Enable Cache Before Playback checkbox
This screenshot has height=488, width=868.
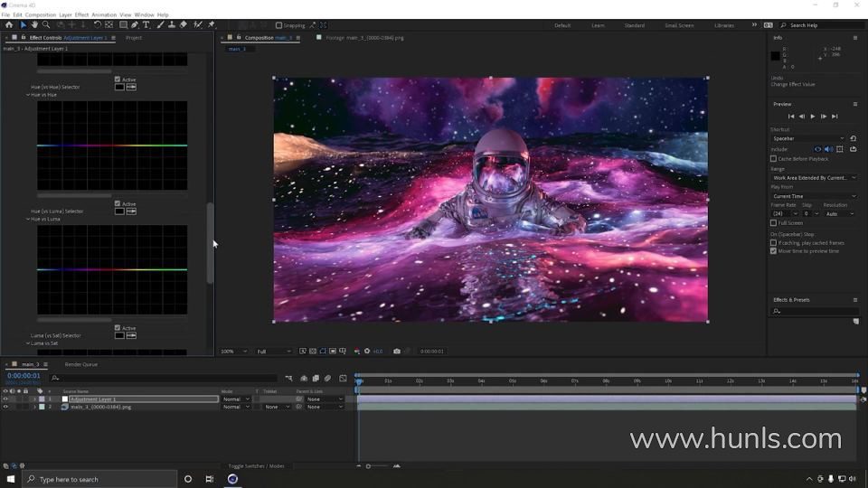[x=773, y=159]
